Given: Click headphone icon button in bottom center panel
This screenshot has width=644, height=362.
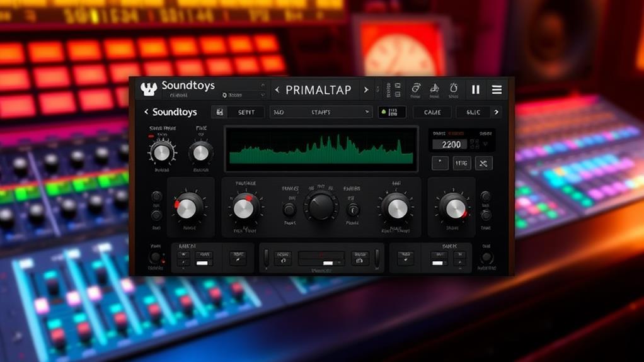Looking at the screenshot, I should [283, 258].
